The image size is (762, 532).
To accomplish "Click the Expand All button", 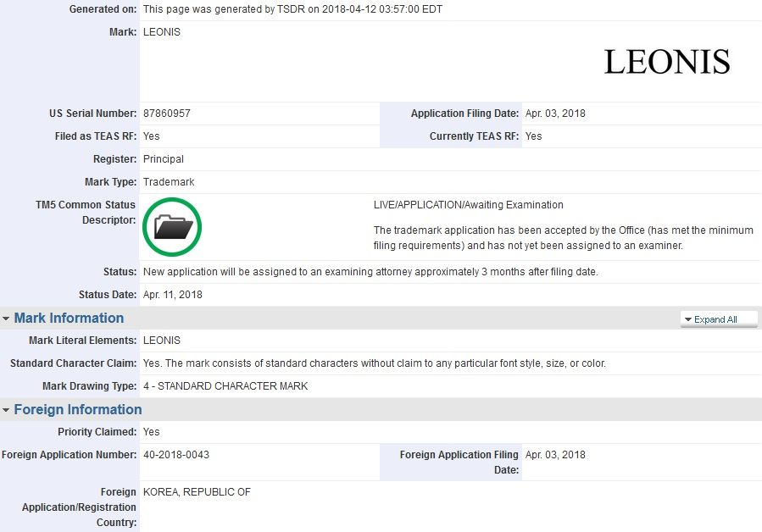I will coord(715,319).
